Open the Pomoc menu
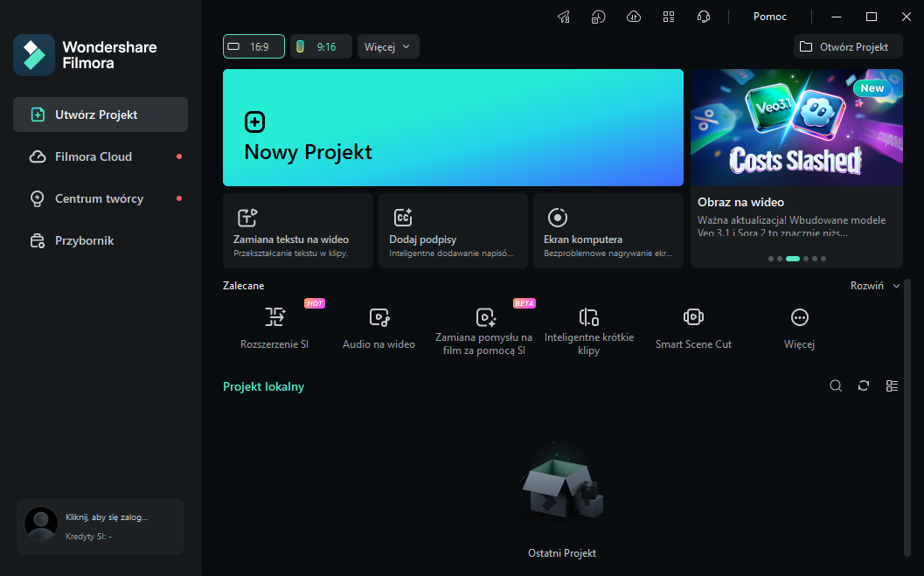Screen dimensions: 924x576 click(769, 17)
